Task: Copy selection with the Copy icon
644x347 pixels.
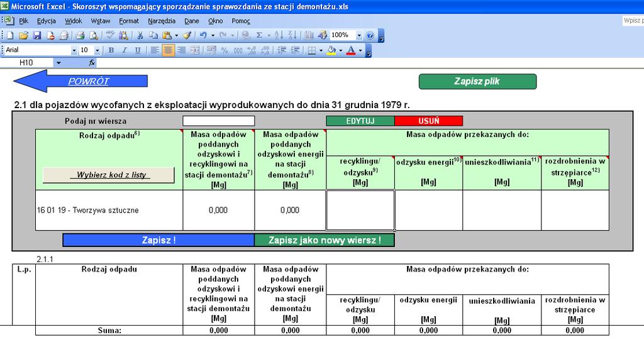Action: pyautogui.click(x=153, y=36)
